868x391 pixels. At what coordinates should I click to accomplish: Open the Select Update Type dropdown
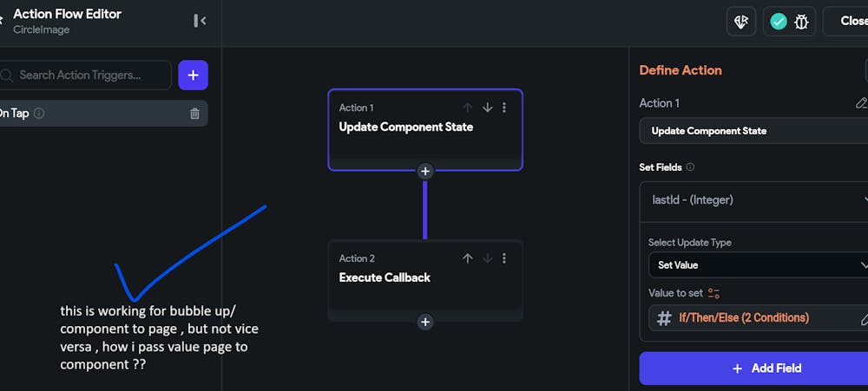click(x=755, y=264)
